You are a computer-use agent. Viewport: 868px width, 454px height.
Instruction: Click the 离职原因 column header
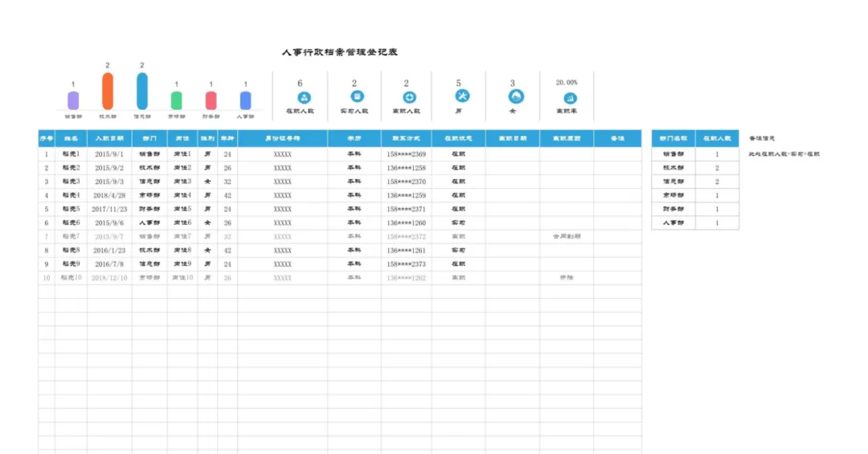pyautogui.click(x=567, y=138)
